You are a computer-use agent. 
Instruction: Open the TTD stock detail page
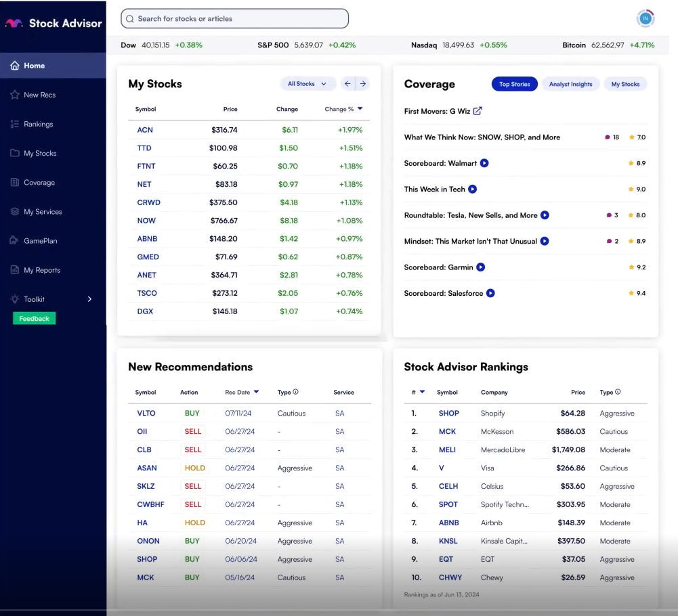[x=144, y=148]
